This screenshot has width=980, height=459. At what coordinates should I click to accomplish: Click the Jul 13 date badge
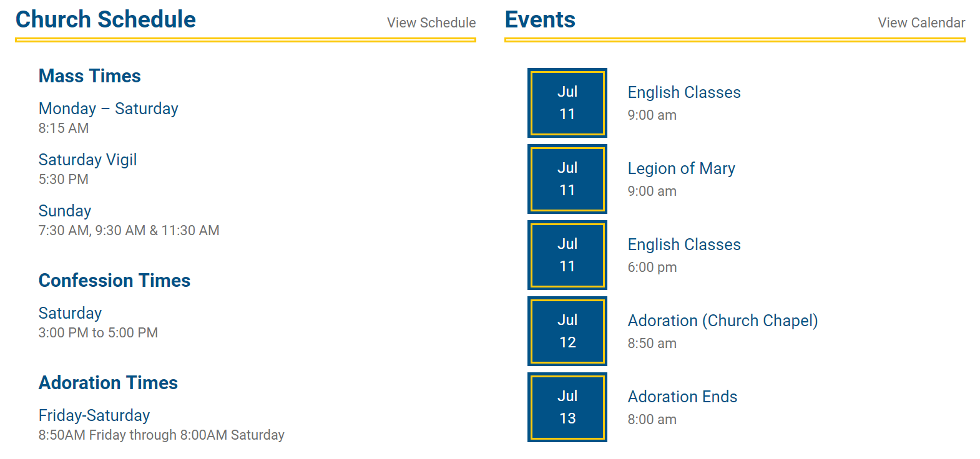(x=567, y=407)
